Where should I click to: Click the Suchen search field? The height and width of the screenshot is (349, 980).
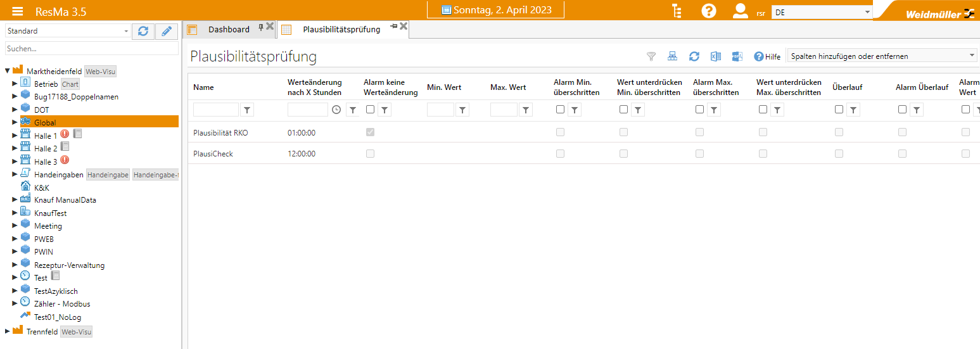91,48
